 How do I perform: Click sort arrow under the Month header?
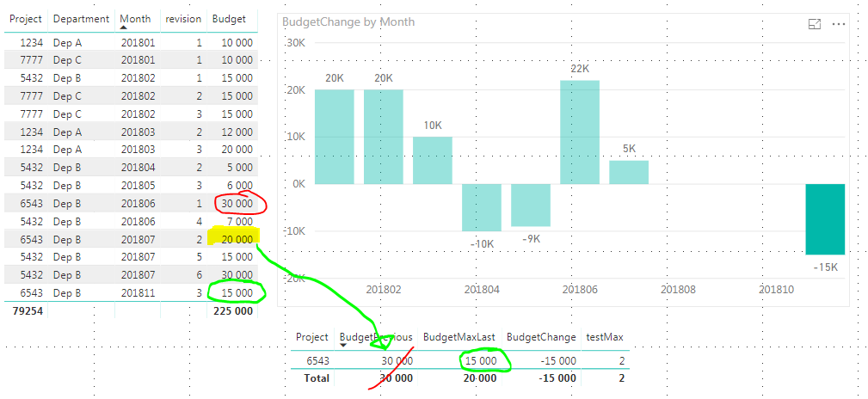coord(123,28)
